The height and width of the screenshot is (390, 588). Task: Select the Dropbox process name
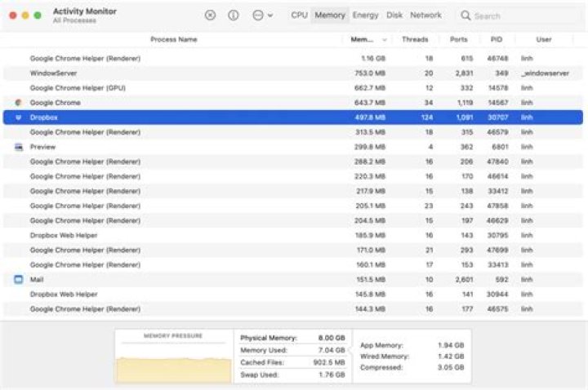[x=44, y=117]
